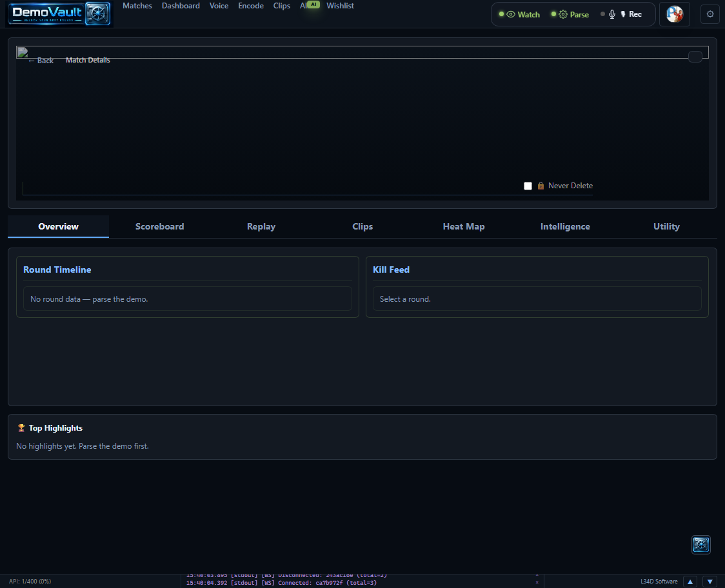Screen dimensions: 725x588
Task: Switch to the match Clips tab
Action: [x=362, y=226]
